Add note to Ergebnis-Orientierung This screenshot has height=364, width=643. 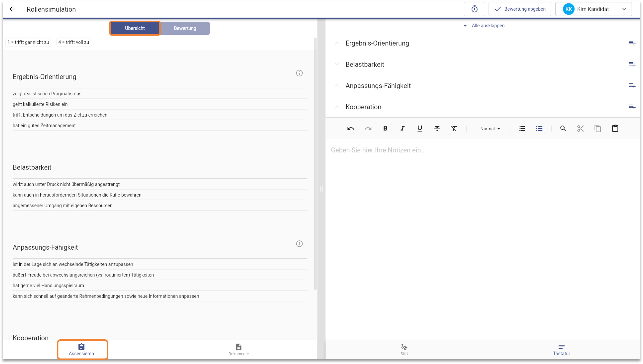pyautogui.click(x=632, y=43)
